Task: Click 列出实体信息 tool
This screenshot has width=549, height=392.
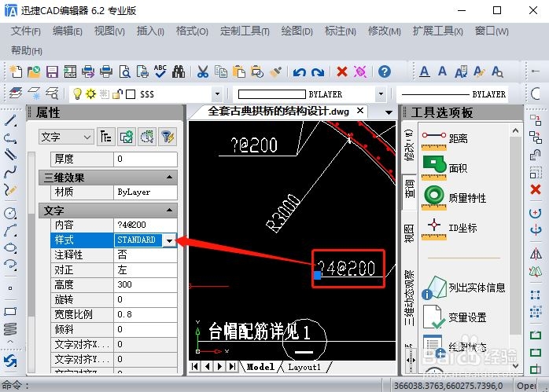Action: tap(463, 288)
